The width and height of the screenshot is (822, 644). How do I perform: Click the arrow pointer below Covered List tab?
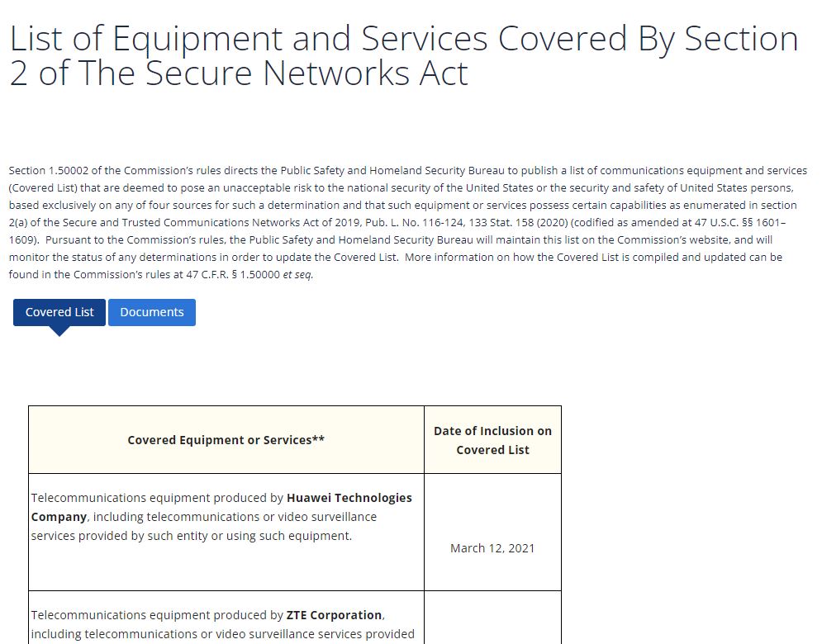59,331
